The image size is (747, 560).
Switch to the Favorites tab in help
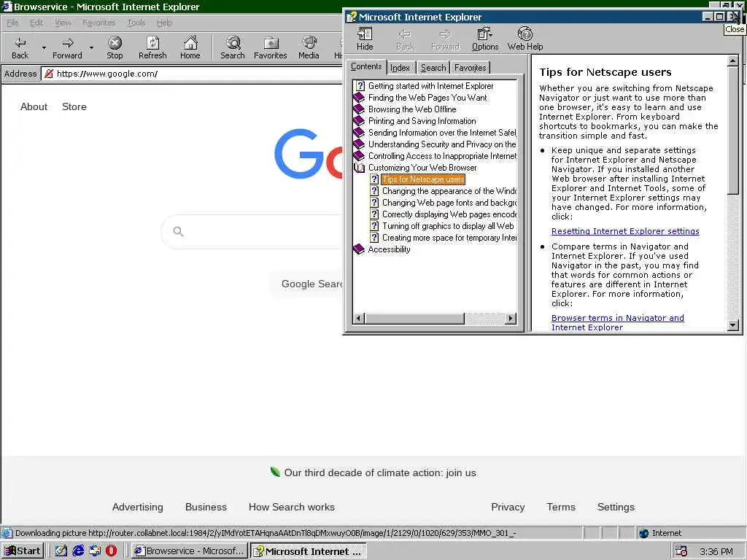[x=471, y=68]
